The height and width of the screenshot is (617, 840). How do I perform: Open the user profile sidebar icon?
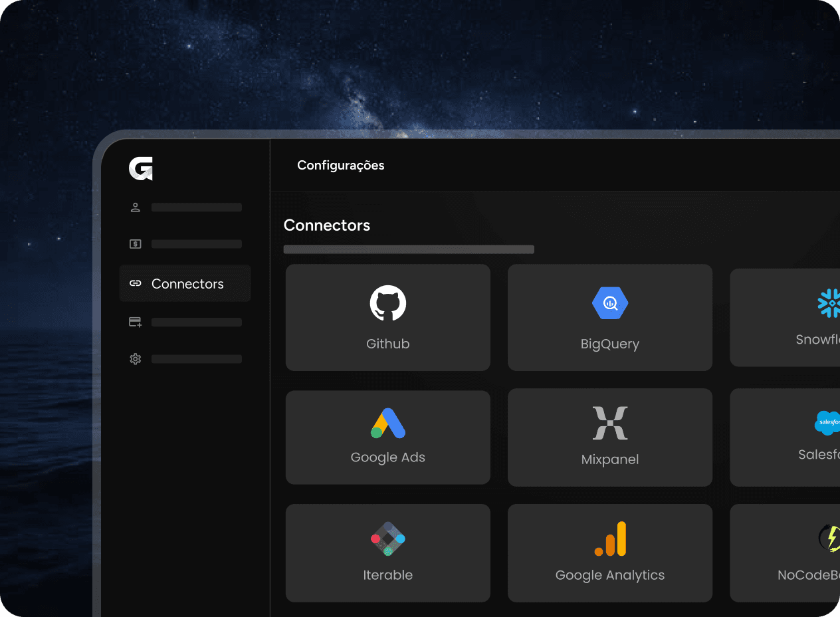tap(136, 207)
